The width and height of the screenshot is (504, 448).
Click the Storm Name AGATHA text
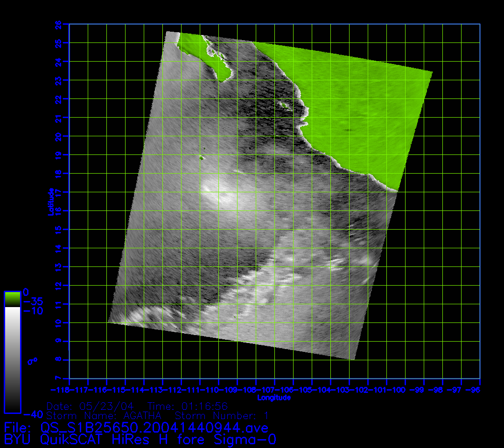point(104,415)
